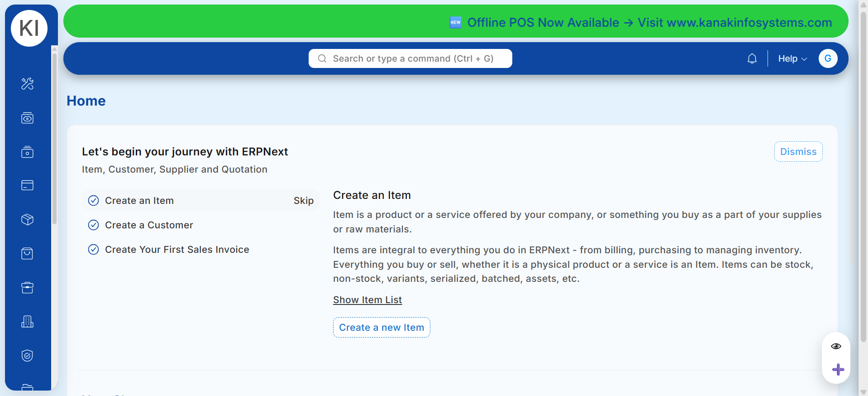Click the magnifier icon in search bar
The image size is (868, 396).
322,58
